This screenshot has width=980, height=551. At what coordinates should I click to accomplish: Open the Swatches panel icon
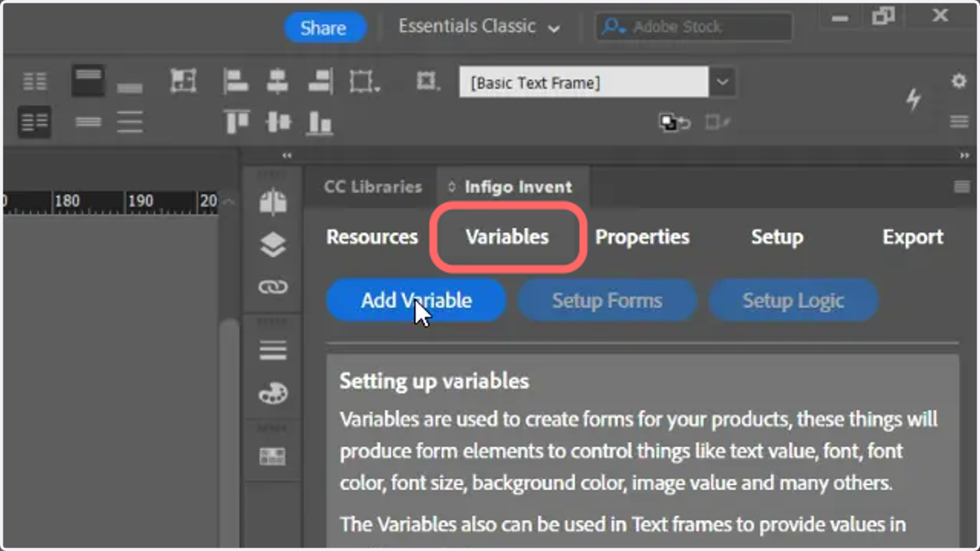click(x=273, y=456)
